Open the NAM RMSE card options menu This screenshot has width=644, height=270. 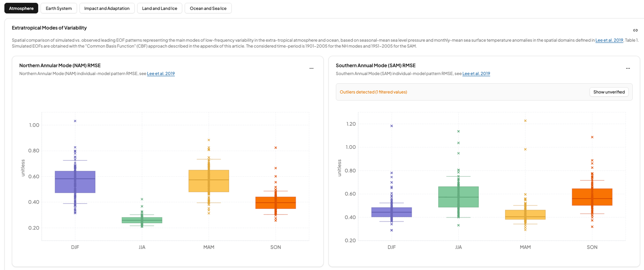point(311,68)
